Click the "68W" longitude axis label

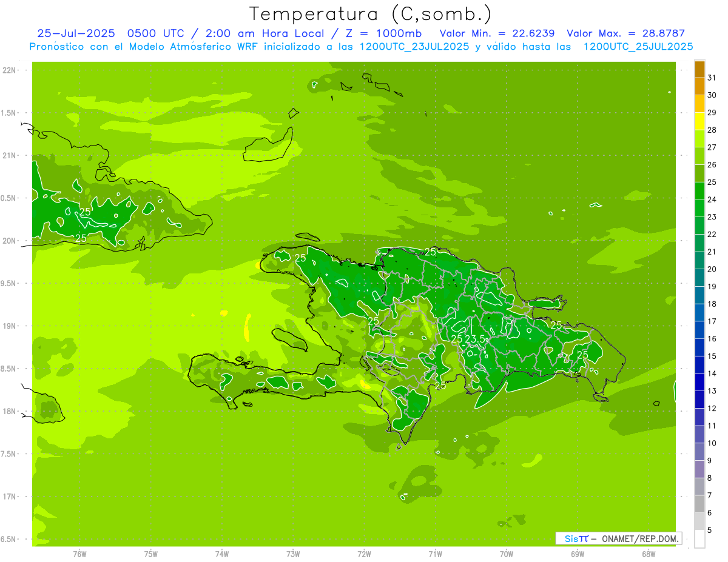(649, 554)
